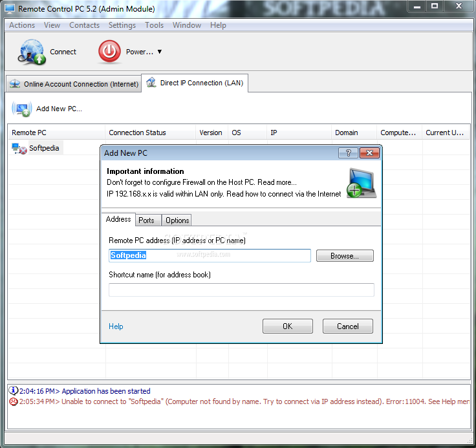Open the Window menu
The image size is (476, 448).
tap(187, 25)
